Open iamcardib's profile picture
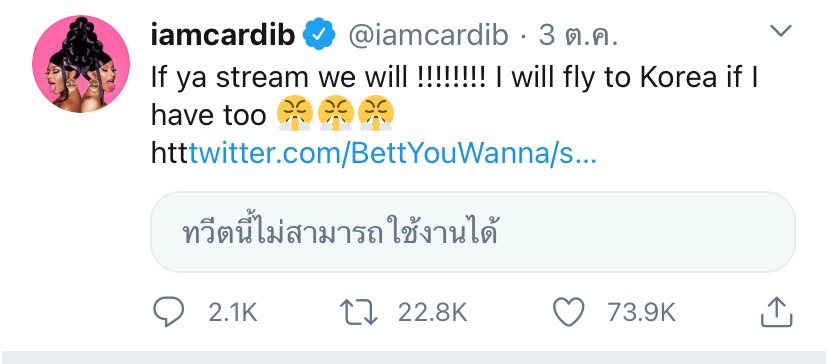This screenshot has height=364, width=828. [x=81, y=64]
